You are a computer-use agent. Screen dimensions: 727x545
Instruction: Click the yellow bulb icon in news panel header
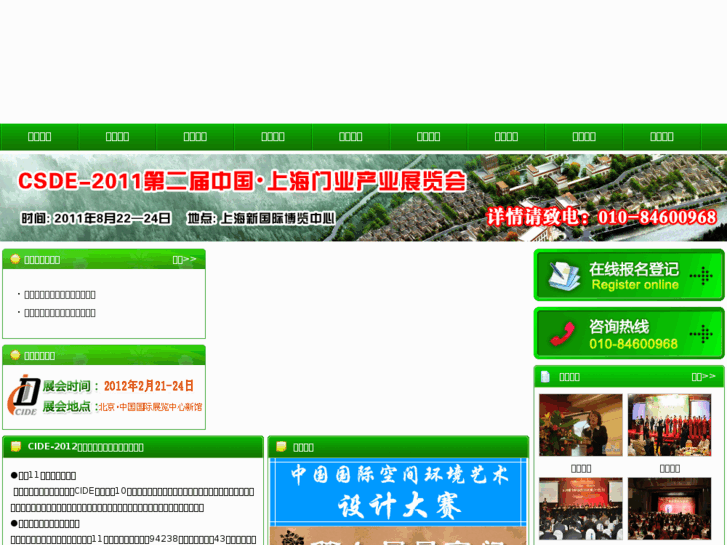15,259
